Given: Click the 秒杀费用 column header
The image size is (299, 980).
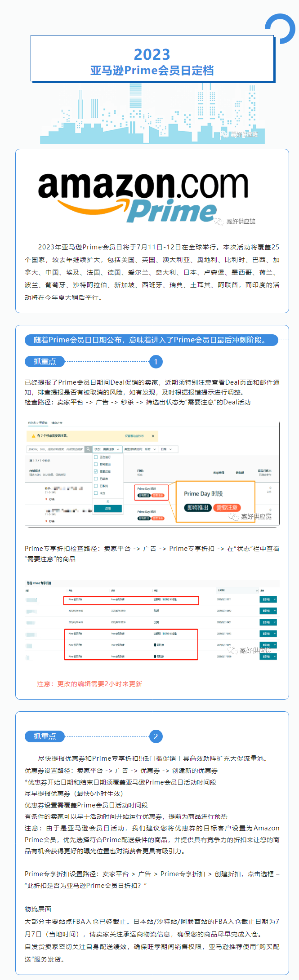Looking at the screenshot, I should (219, 473).
